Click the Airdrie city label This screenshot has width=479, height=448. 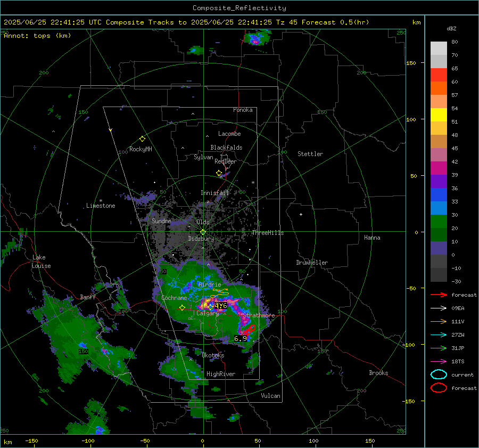[210, 284]
